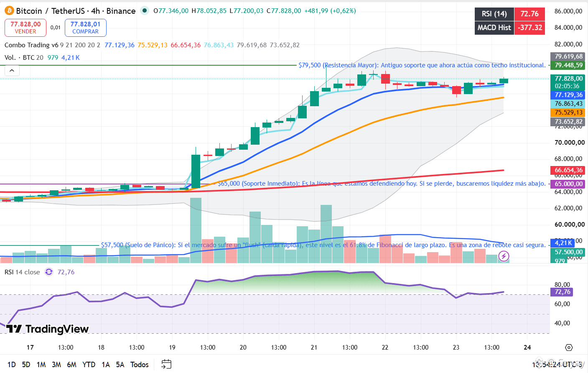Click the red 66.654,36 value in legend

click(186, 45)
